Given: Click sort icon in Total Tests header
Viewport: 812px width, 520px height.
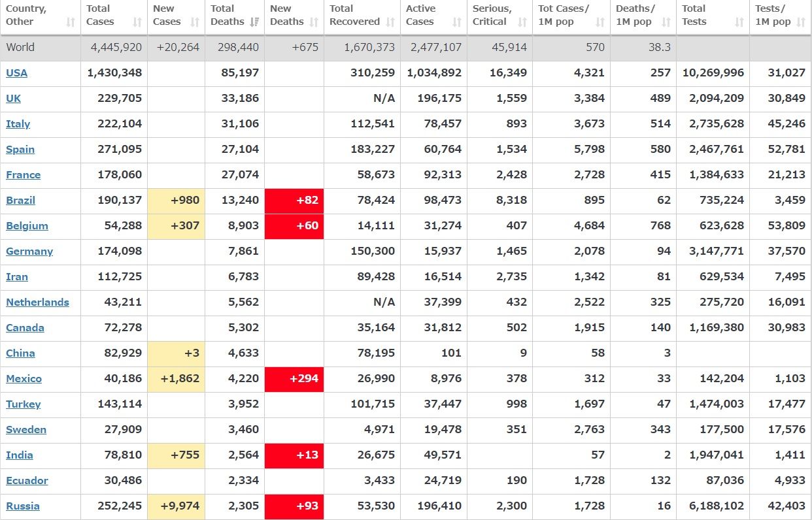Looking at the screenshot, I should pyautogui.click(x=739, y=22).
